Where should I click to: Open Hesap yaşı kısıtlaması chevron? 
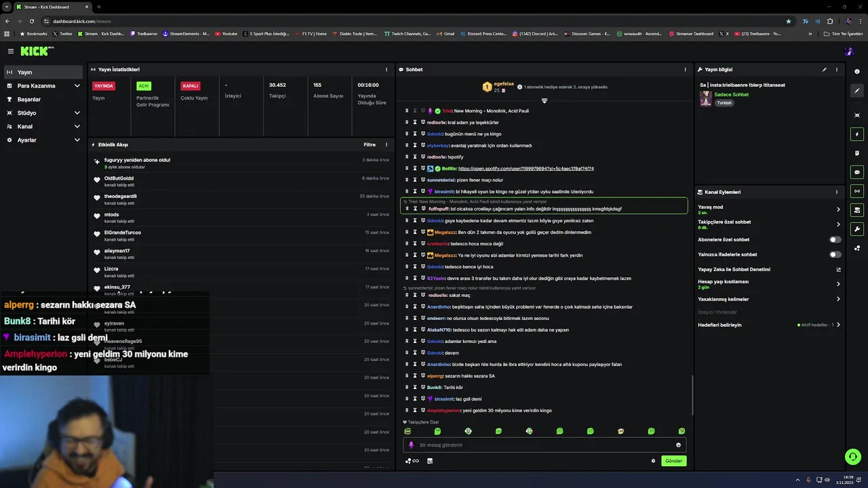[838, 284]
